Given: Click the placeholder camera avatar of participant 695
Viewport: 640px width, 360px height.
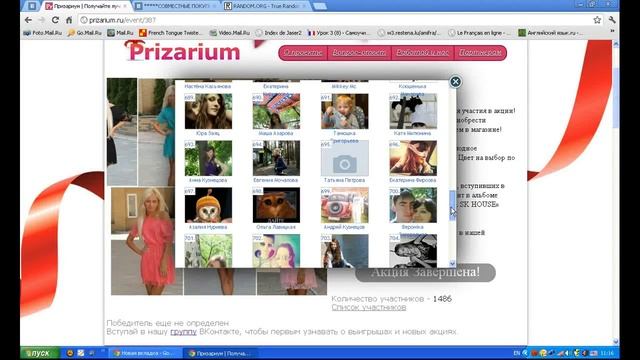Looking at the screenshot, I should point(344,158).
